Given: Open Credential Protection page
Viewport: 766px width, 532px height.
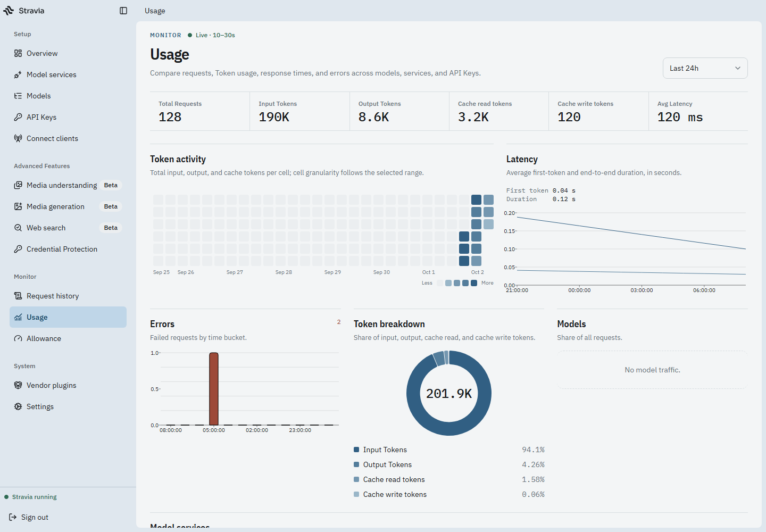Looking at the screenshot, I should 68,249.
